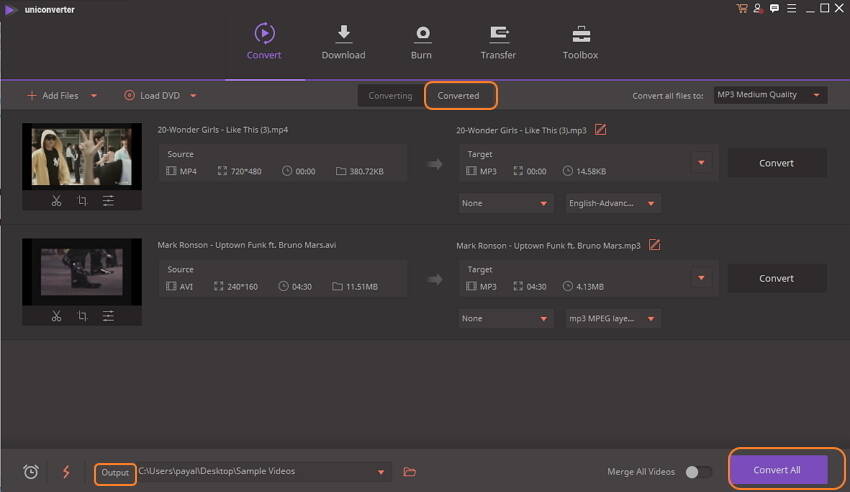
Task: Edit the Wonder Girls target filename pencil icon
Action: click(600, 130)
